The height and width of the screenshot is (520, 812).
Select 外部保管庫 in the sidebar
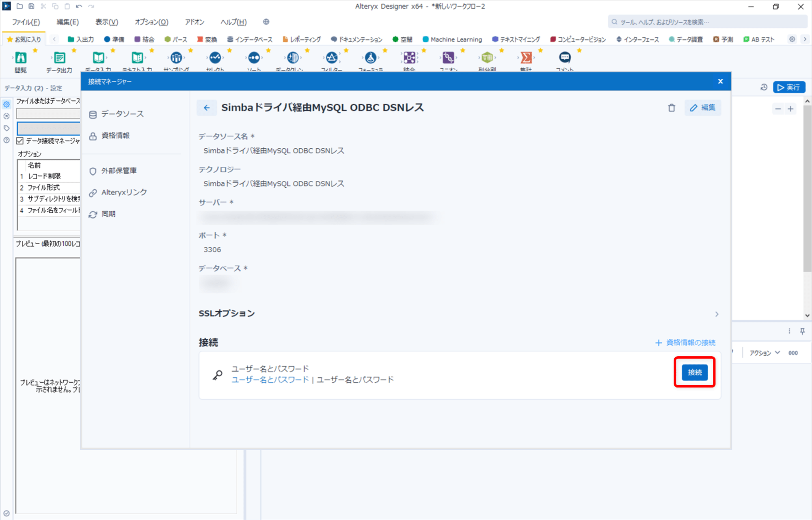tap(113, 171)
